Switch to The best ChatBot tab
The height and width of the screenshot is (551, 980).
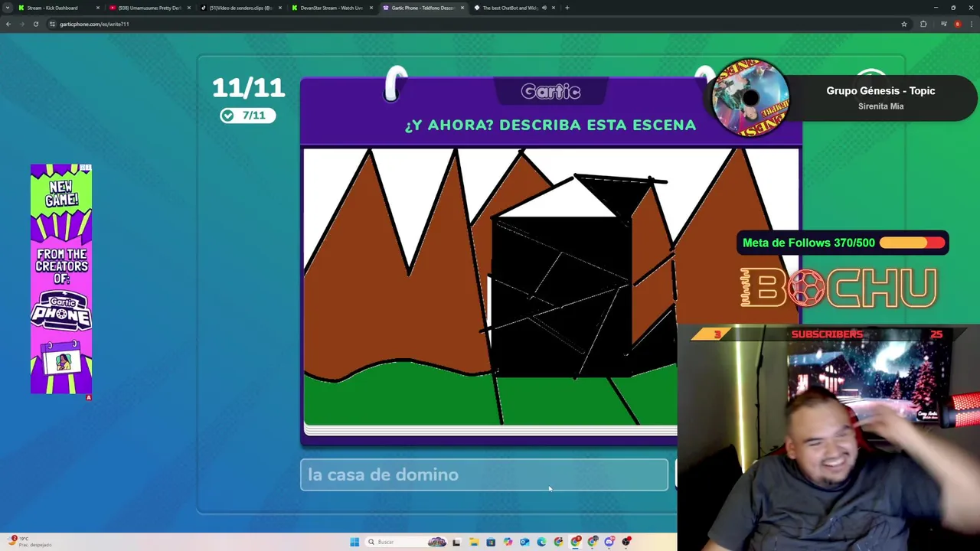click(x=514, y=8)
